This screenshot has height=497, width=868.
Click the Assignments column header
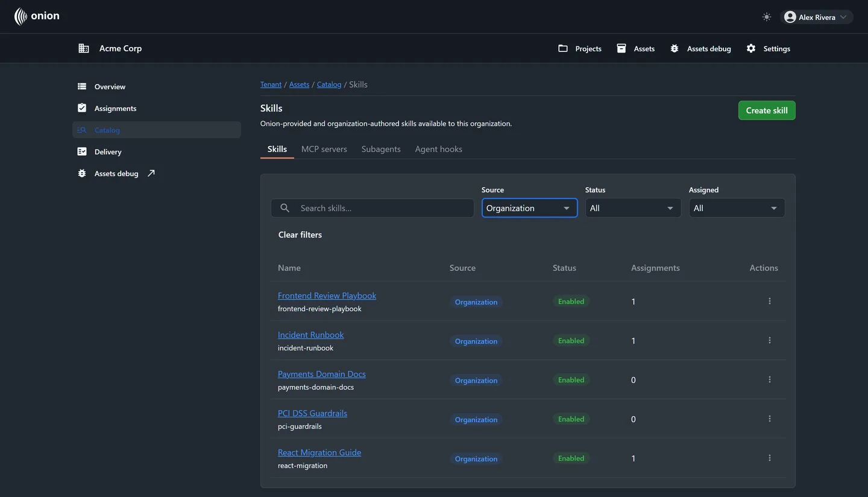[655, 268]
